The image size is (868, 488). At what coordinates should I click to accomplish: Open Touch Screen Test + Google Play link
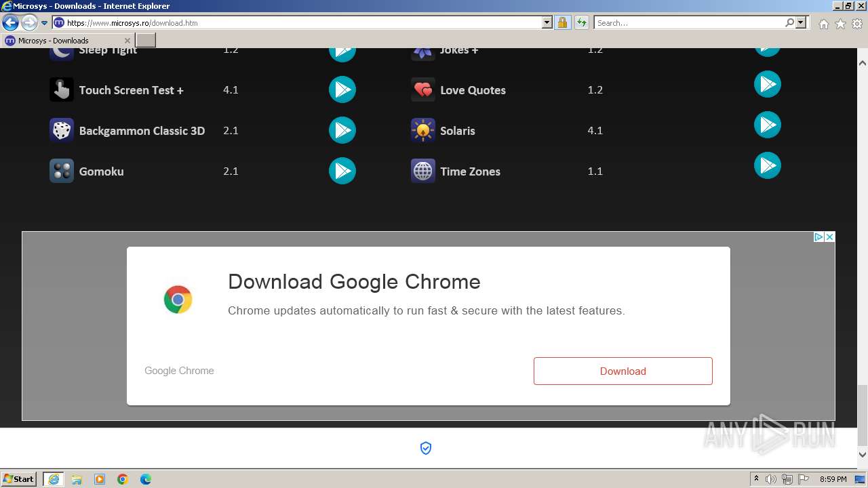click(x=342, y=89)
